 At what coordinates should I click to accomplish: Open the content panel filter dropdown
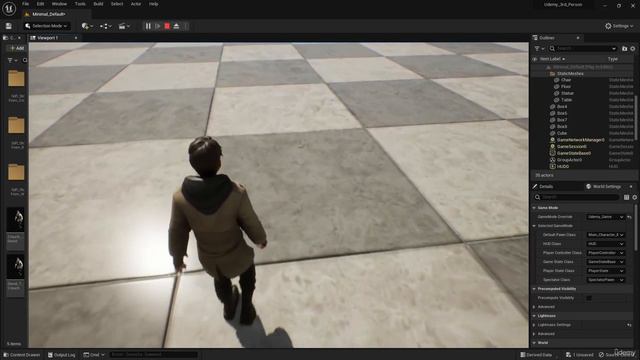point(12,60)
